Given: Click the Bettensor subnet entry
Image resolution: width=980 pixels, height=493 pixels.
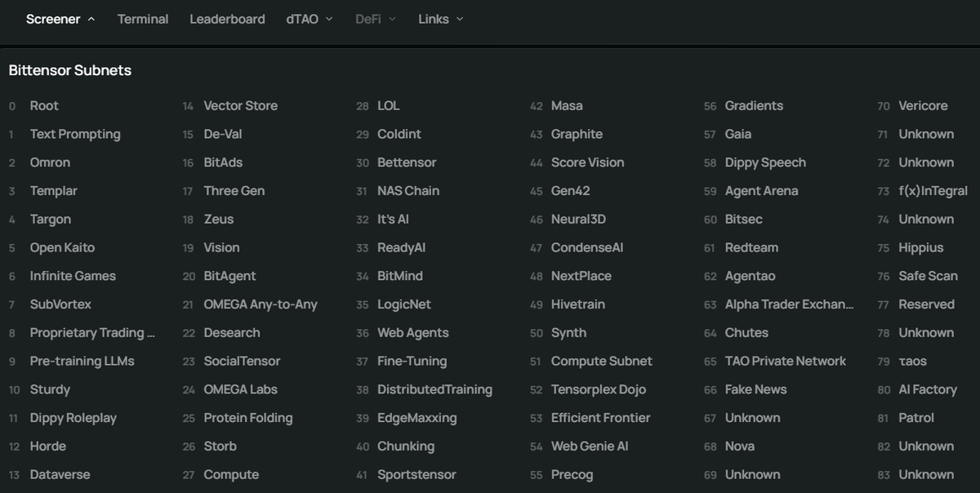Looking at the screenshot, I should (x=407, y=162).
